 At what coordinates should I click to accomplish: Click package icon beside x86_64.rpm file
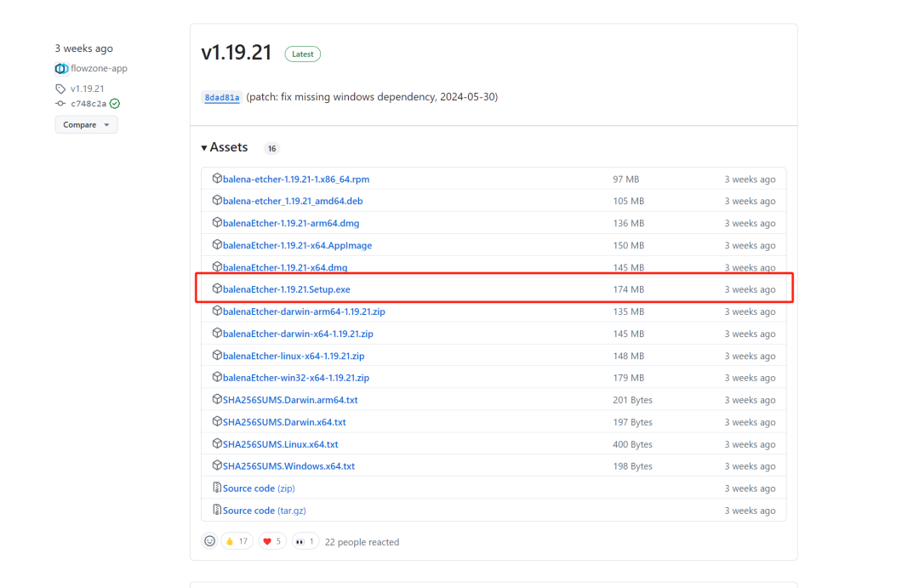pos(217,178)
